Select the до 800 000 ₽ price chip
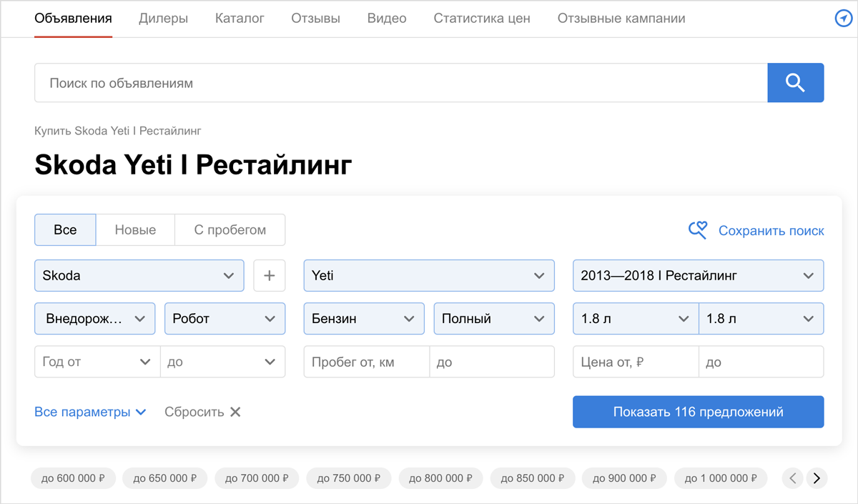Screen dimensions: 858x504 [x=441, y=478]
